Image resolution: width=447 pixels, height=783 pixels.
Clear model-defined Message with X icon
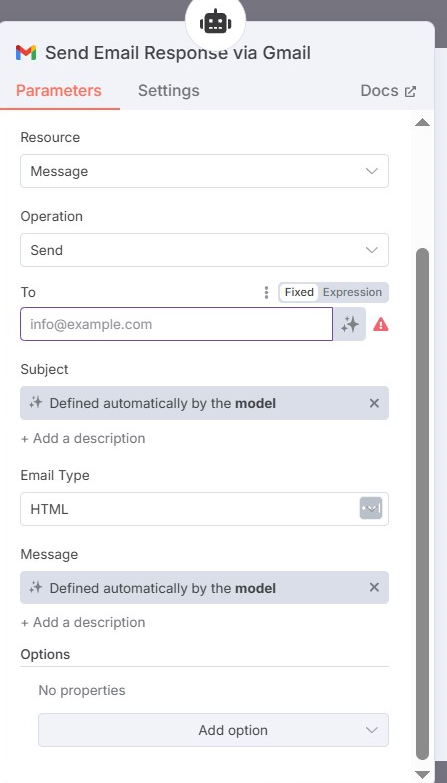coord(374,588)
